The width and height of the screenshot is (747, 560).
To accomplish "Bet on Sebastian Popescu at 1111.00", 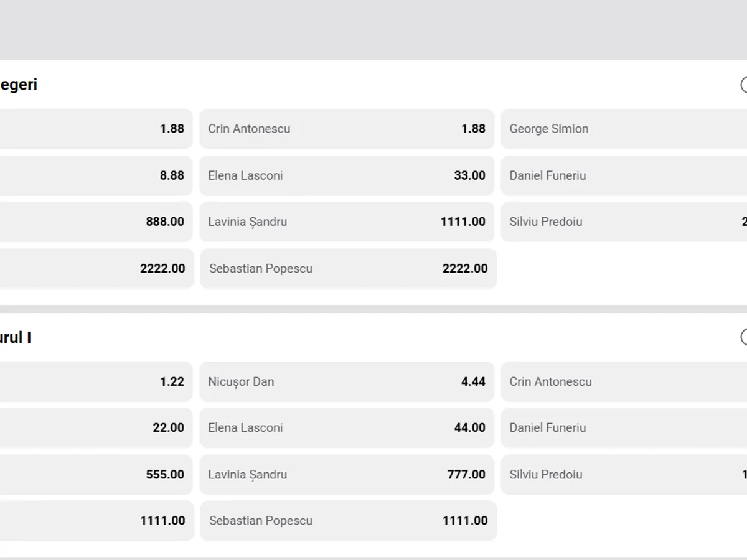I will coord(347,521).
